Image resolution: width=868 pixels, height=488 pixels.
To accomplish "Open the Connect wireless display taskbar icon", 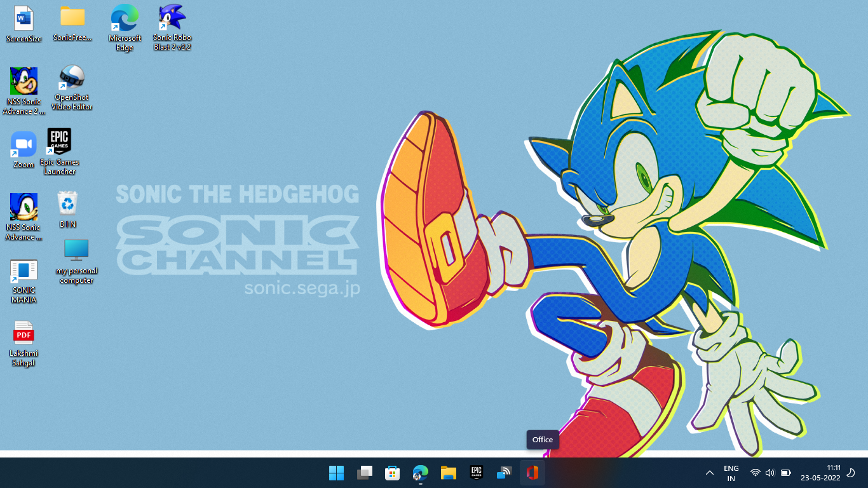I will pos(504,473).
